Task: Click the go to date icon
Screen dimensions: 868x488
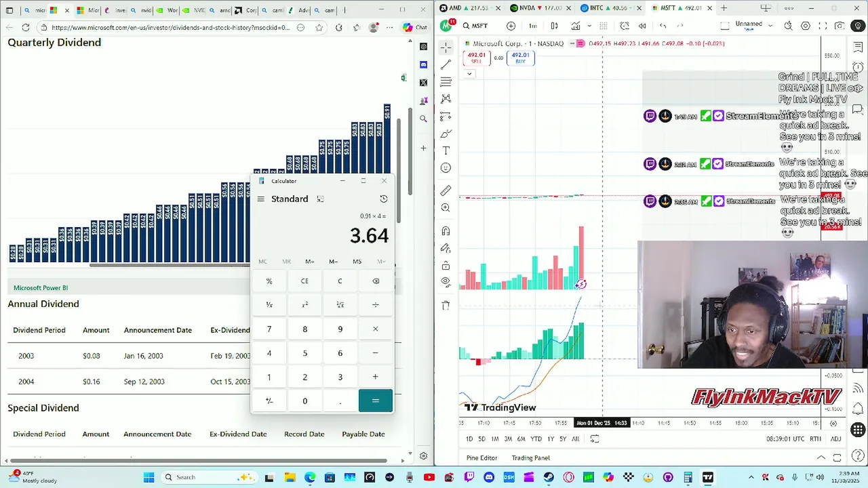Action: (x=595, y=439)
